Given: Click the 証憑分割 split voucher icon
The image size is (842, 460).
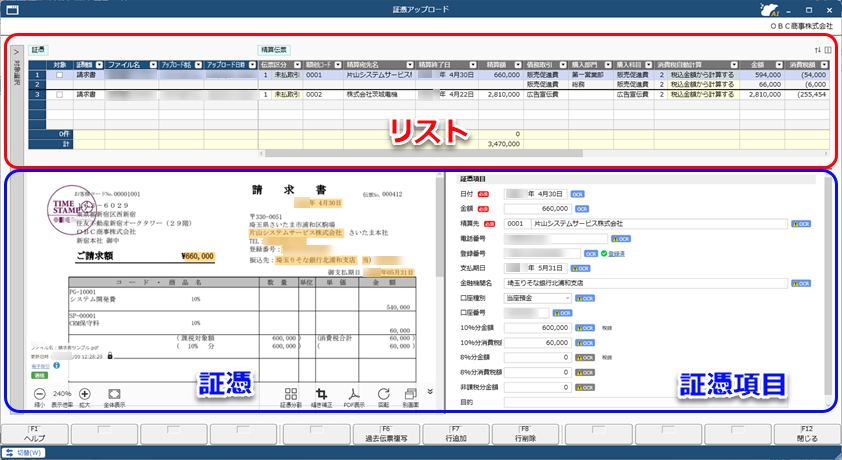Looking at the screenshot, I should (x=291, y=394).
